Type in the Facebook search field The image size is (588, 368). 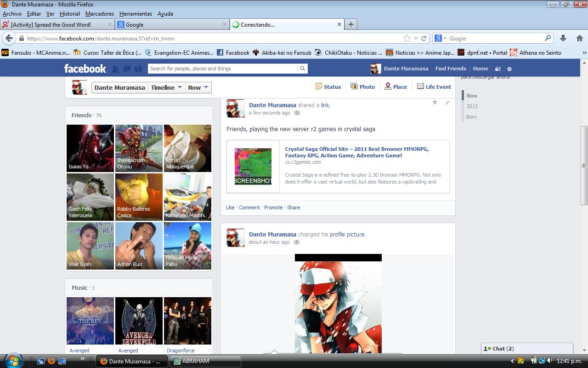click(x=223, y=69)
